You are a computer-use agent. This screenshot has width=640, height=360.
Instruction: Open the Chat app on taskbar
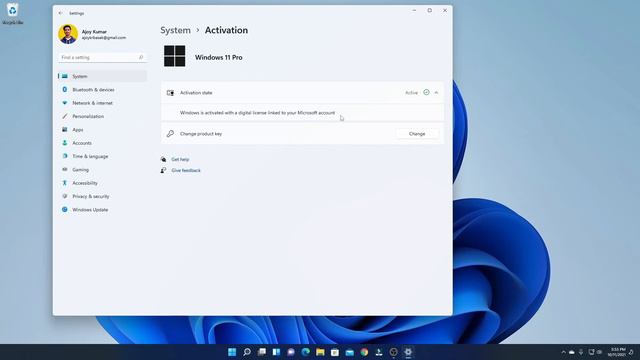pyautogui.click(x=291, y=352)
